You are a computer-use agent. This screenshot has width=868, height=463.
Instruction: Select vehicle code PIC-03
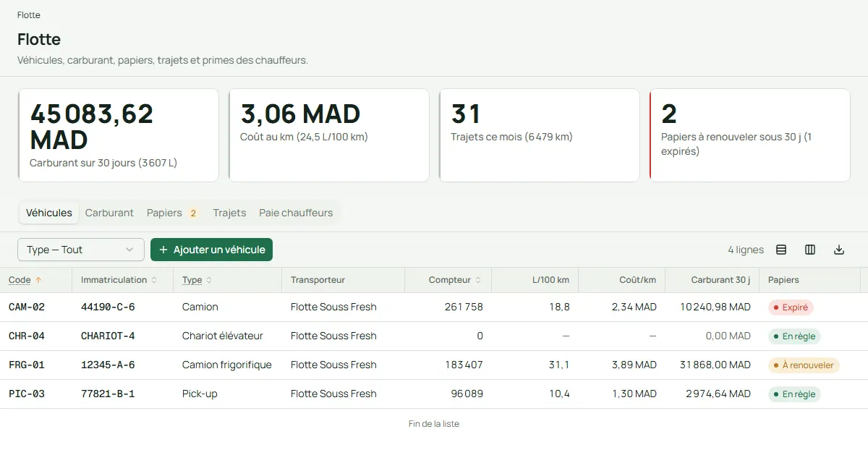tap(27, 394)
